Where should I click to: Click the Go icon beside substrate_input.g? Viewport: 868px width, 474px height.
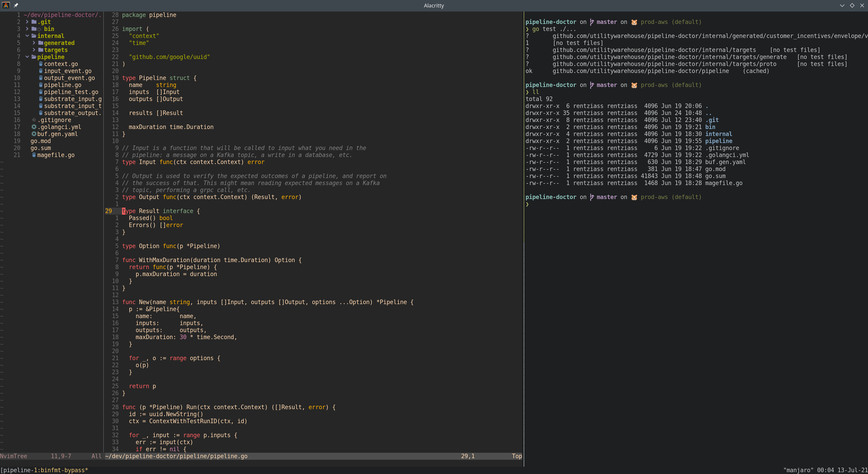click(x=41, y=99)
